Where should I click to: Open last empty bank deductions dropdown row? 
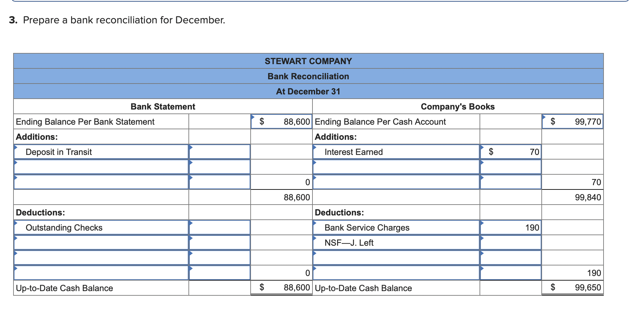click(x=101, y=273)
